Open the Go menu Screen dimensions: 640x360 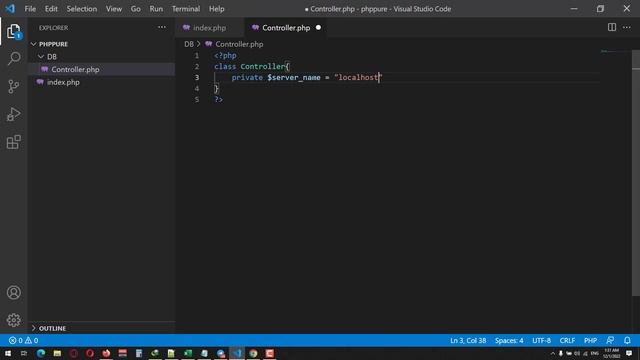136,9
